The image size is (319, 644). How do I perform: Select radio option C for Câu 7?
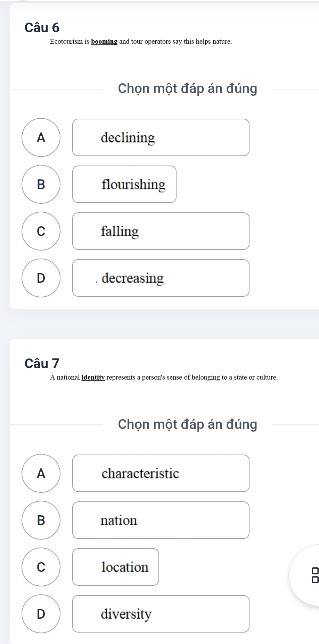coord(41,567)
